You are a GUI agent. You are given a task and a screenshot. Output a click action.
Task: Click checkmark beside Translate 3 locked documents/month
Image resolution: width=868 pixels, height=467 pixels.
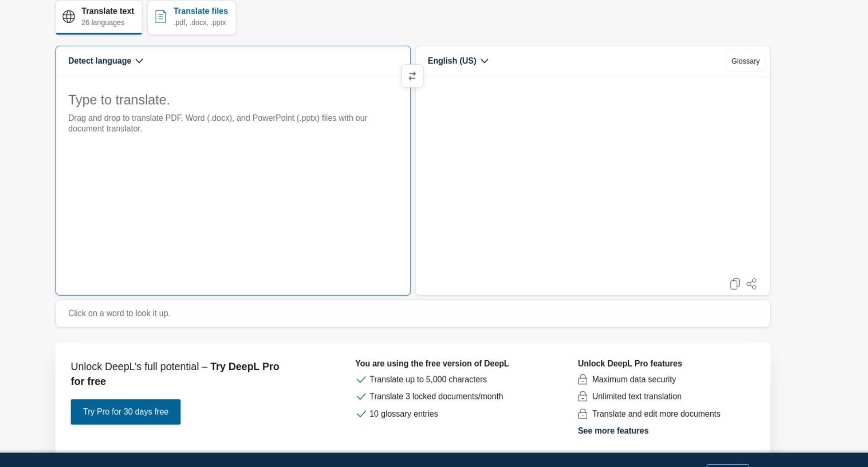pyautogui.click(x=361, y=397)
